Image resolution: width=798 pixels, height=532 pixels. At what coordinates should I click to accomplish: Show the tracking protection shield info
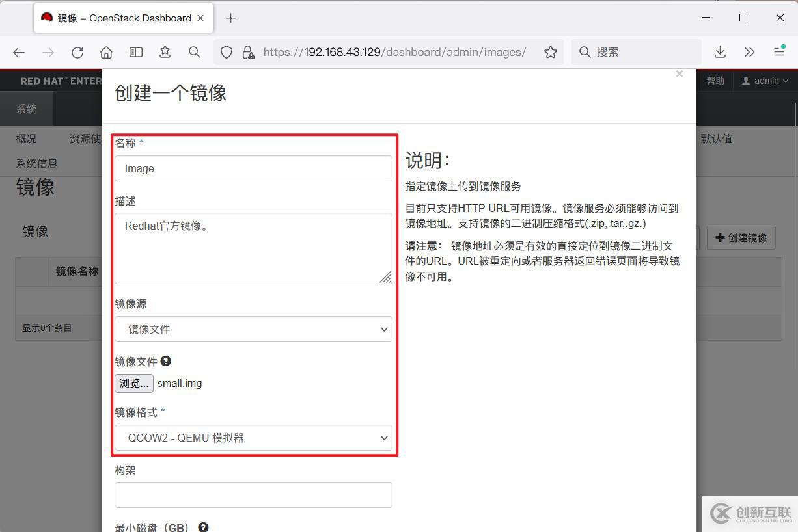tap(227, 52)
